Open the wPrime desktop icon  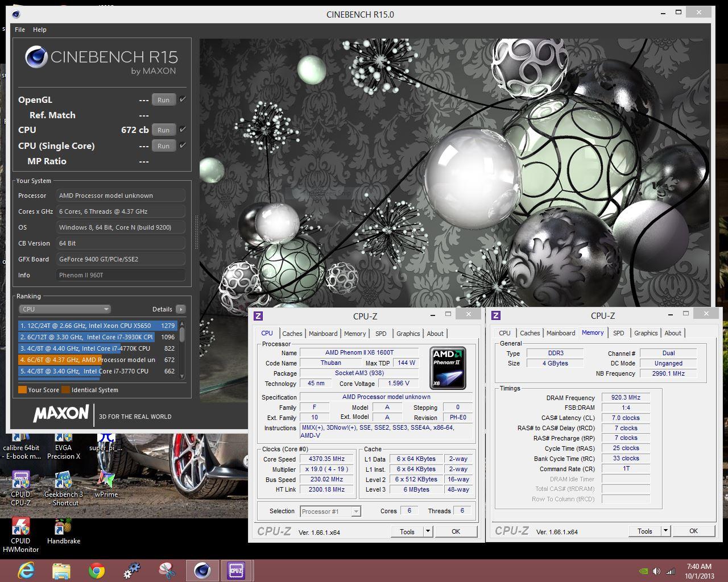106,484
